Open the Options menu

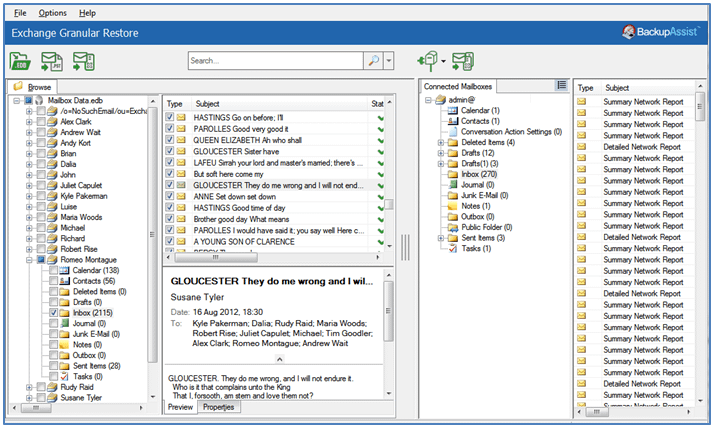click(52, 13)
